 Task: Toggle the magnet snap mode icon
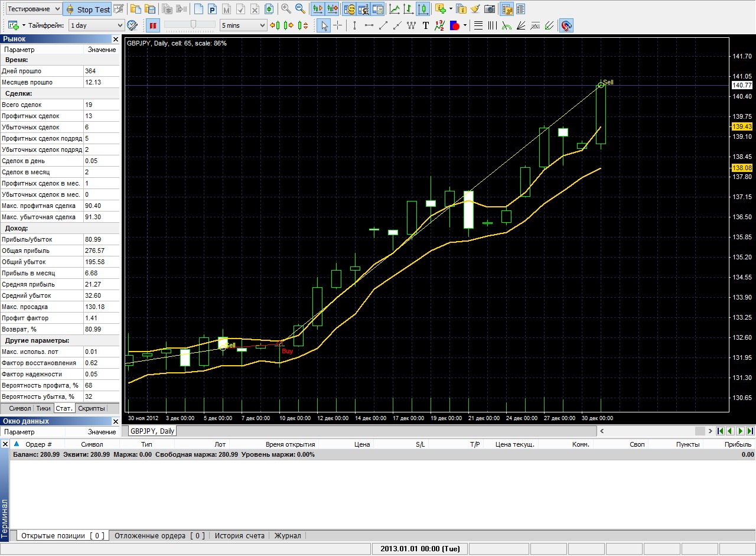pos(566,25)
